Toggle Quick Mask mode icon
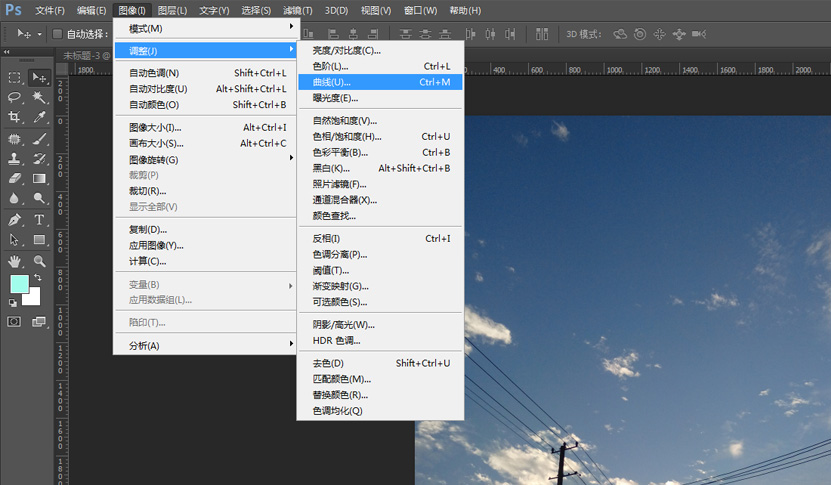 pyautogui.click(x=15, y=321)
